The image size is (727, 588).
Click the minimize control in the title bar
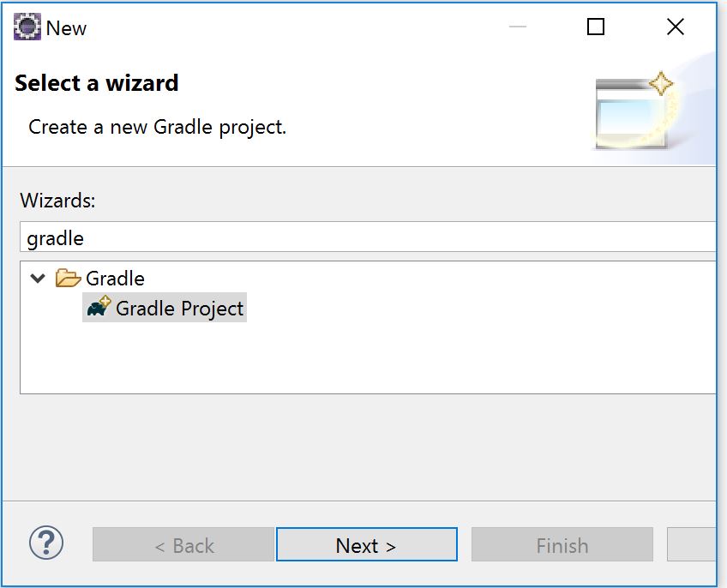pyautogui.click(x=517, y=27)
